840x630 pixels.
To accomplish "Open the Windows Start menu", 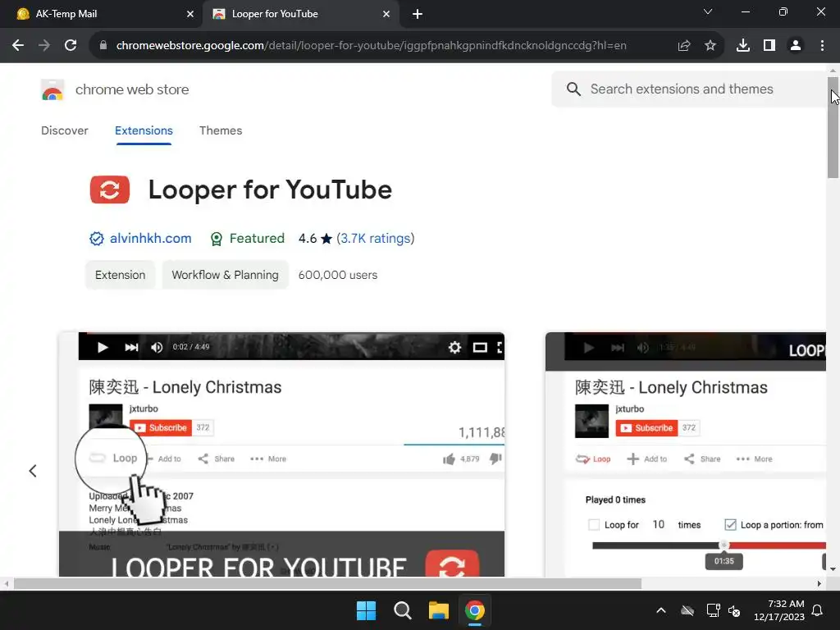I will click(367, 610).
